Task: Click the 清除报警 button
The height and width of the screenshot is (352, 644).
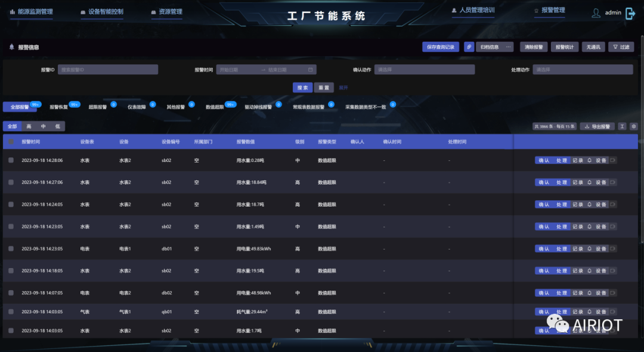Action: coord(534,47)
